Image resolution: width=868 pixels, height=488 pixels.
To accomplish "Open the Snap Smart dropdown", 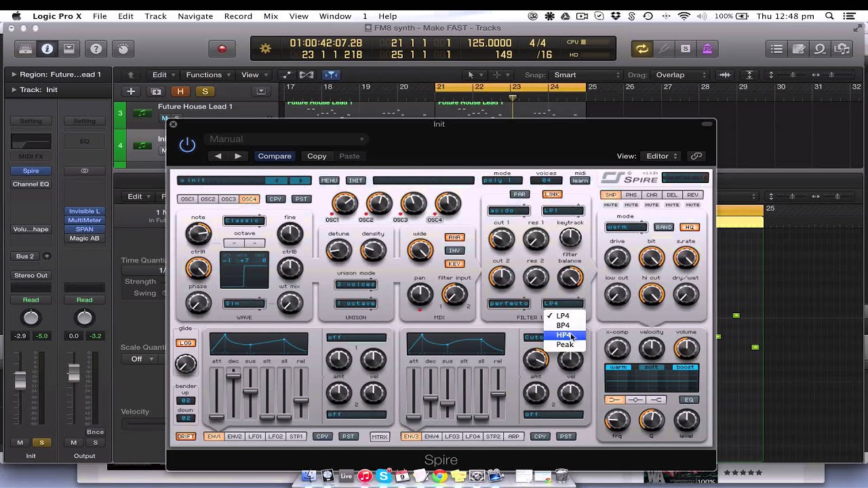I will (586, 75).
